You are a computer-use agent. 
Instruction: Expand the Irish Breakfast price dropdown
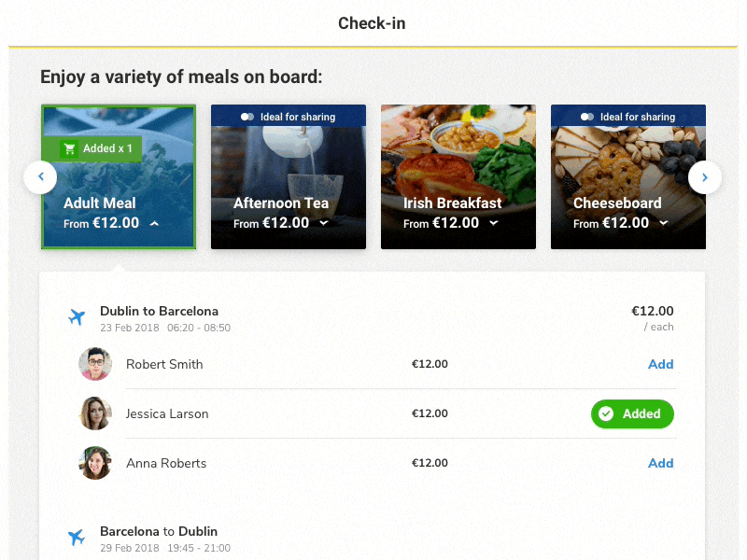pyautogui.click(x=493, y=224)
